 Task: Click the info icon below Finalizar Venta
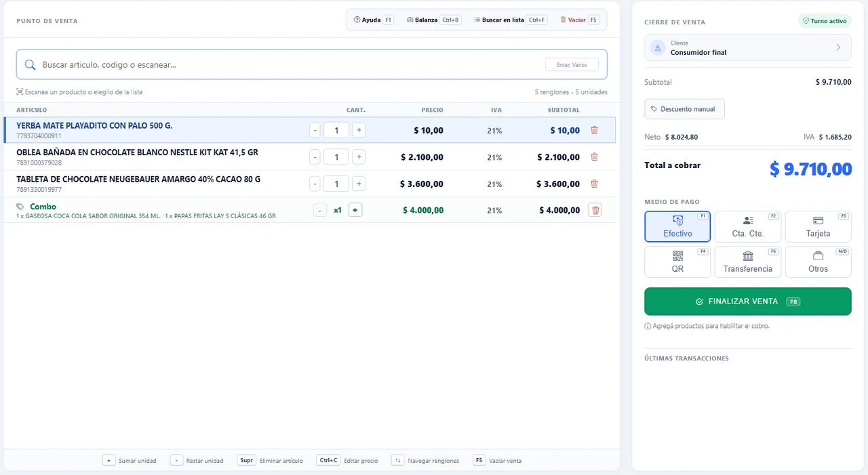coord(648,326)
